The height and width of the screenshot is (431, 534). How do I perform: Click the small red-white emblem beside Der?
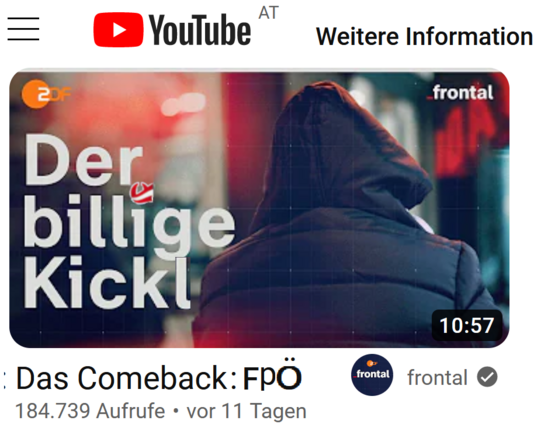coord(142,193)
